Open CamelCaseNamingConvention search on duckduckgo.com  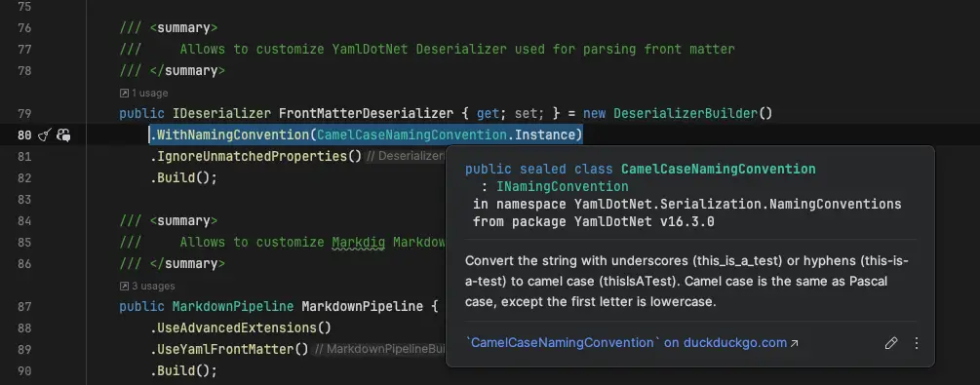coord(627,343)
